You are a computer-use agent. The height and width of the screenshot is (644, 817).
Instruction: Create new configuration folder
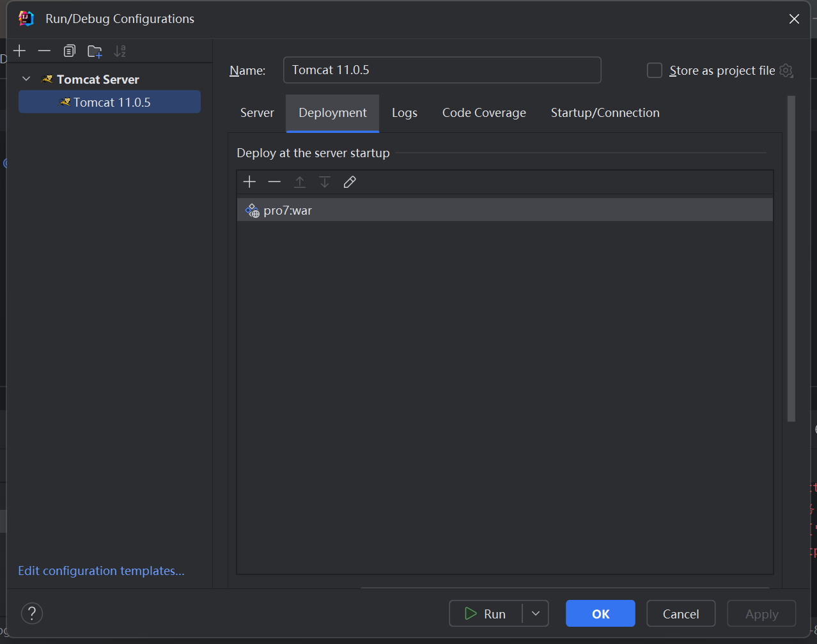click(95, 51)
